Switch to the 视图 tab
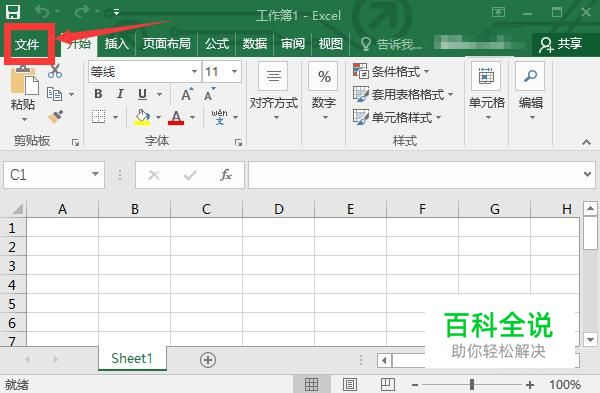 tap(331, 44)
